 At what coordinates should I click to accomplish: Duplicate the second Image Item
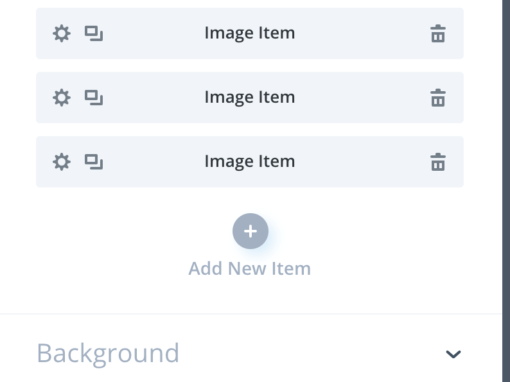[94, 98]
